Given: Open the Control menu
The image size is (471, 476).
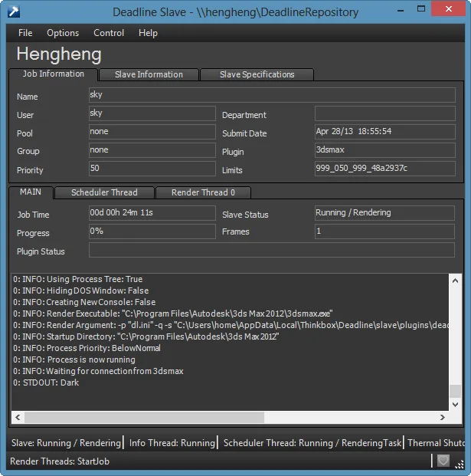Looking at the screenshot, I should pos(109,33).
